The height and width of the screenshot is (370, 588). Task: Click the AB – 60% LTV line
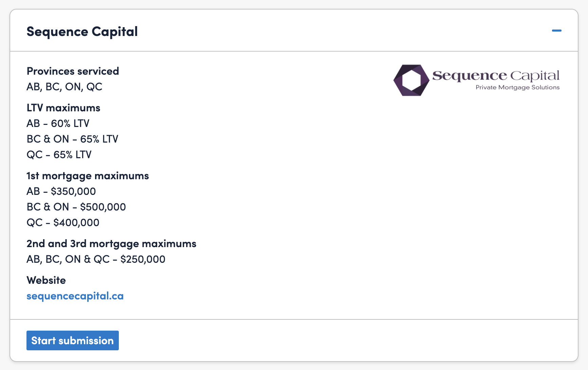[58, 123]
